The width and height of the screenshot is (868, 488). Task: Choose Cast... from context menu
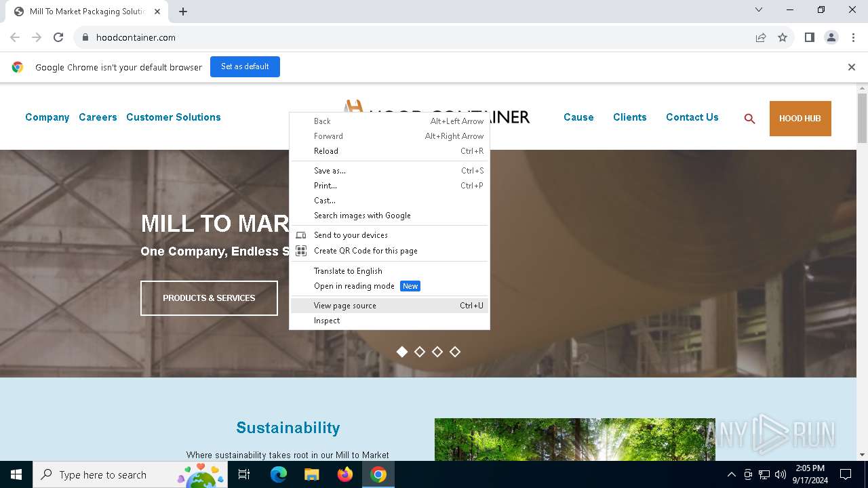pos(389,201)
